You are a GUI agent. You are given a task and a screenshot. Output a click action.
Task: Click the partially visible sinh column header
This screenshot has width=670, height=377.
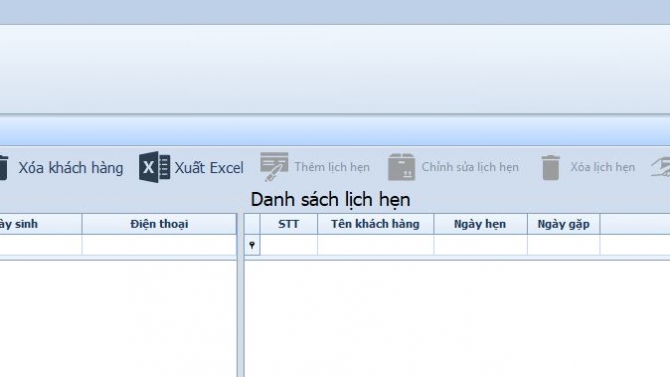[41, 224]
